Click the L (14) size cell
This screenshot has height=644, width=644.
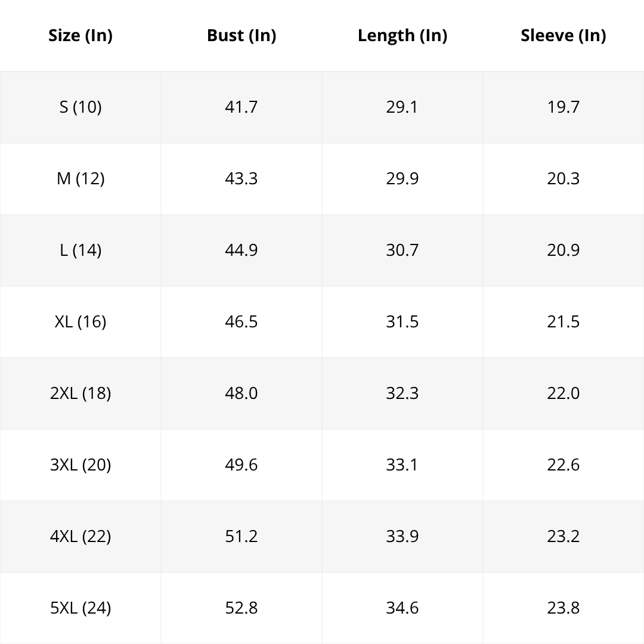pyautogui.click(x=80, y=250)
